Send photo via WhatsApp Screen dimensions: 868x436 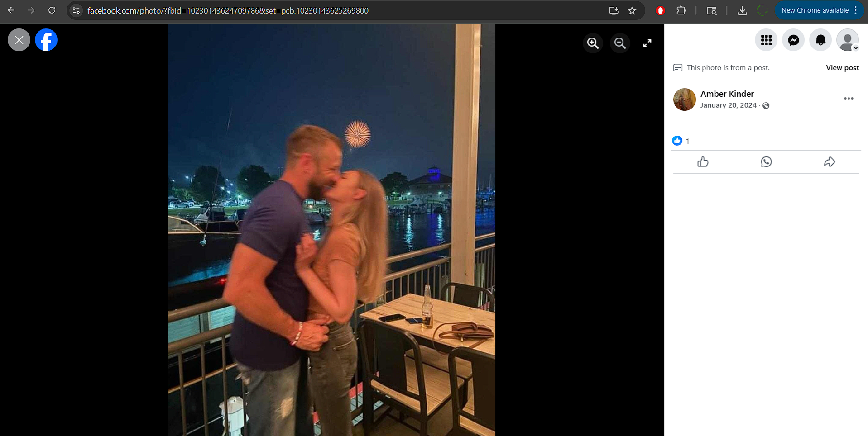766,162
